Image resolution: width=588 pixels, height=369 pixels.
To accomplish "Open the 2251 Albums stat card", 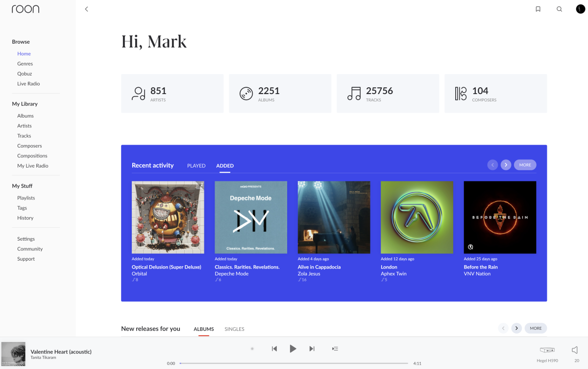I will click(x=280, y=94).
